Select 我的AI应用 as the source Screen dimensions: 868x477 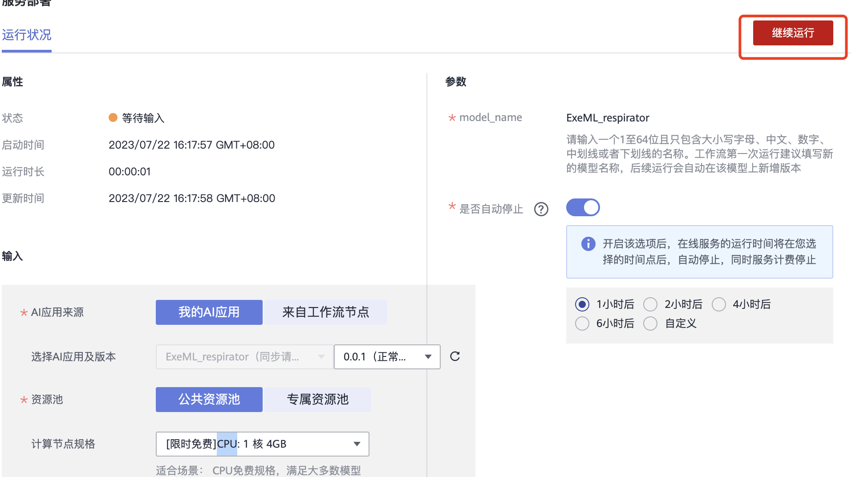(209, 312)
